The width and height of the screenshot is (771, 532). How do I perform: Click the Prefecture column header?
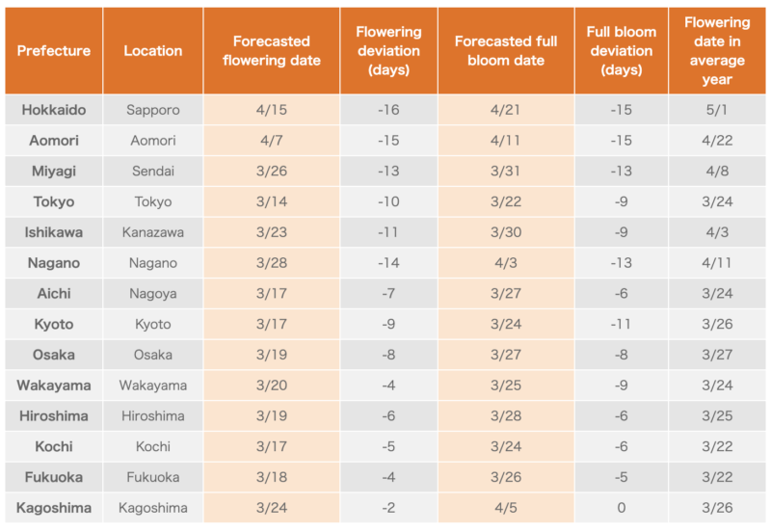(x=54, y=51)
